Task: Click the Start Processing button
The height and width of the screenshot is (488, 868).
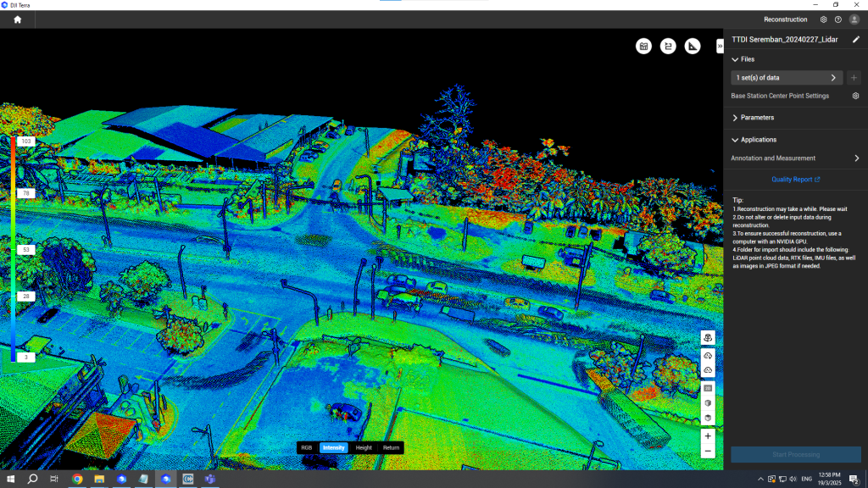Action: pyautogui.click(x=795, y=455)
